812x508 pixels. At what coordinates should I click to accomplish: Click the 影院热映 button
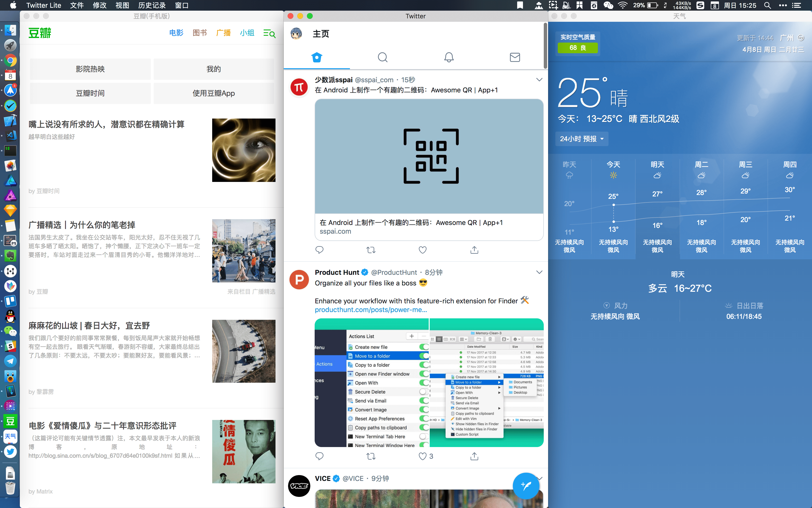point(90,69)
